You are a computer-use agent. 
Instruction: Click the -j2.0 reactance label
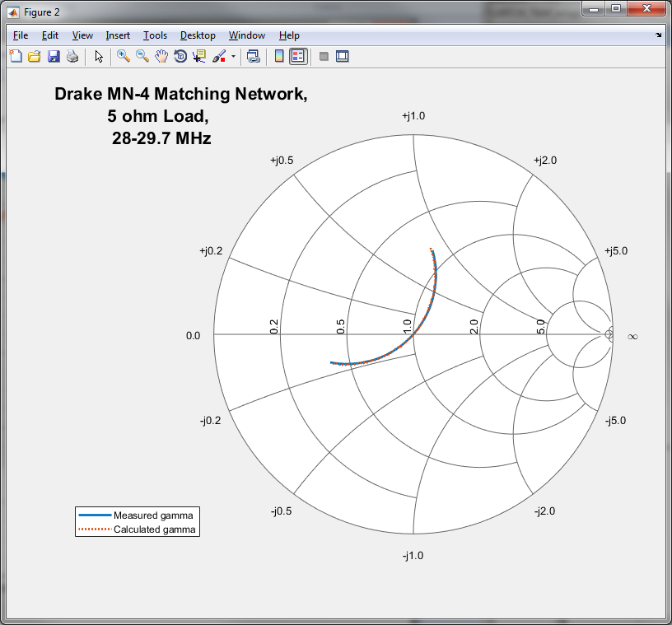[x=544, y=511]
